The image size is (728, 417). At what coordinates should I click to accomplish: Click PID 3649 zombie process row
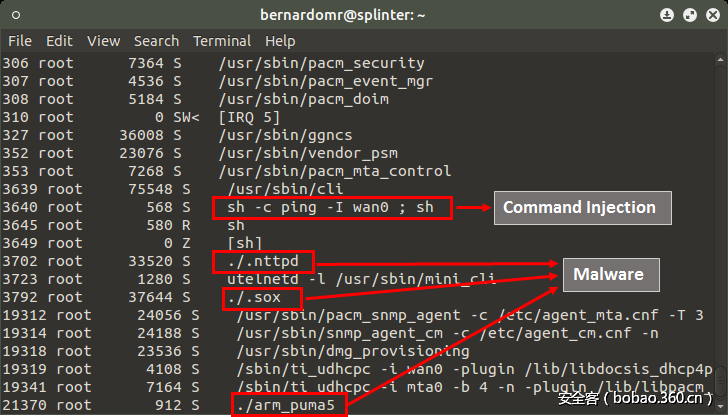[x=20, y=243]
